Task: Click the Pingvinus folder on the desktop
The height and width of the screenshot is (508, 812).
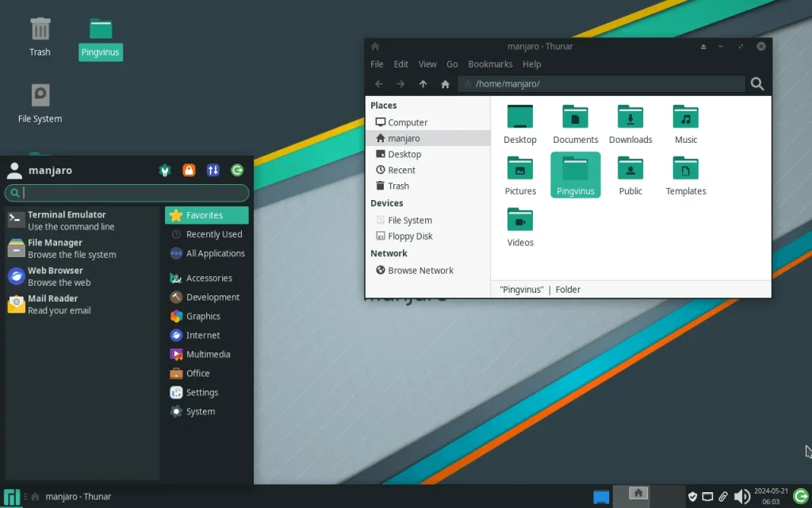Action: [x=101, y=39]
